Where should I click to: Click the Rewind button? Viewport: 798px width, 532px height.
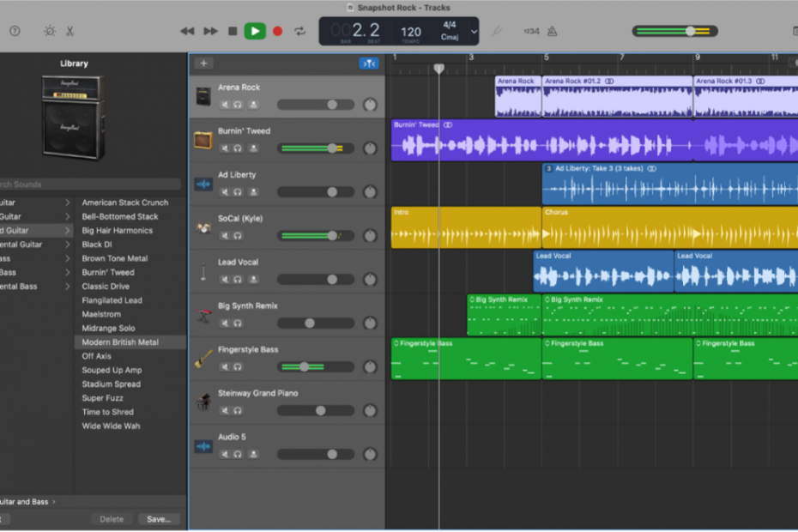(186, 31)
